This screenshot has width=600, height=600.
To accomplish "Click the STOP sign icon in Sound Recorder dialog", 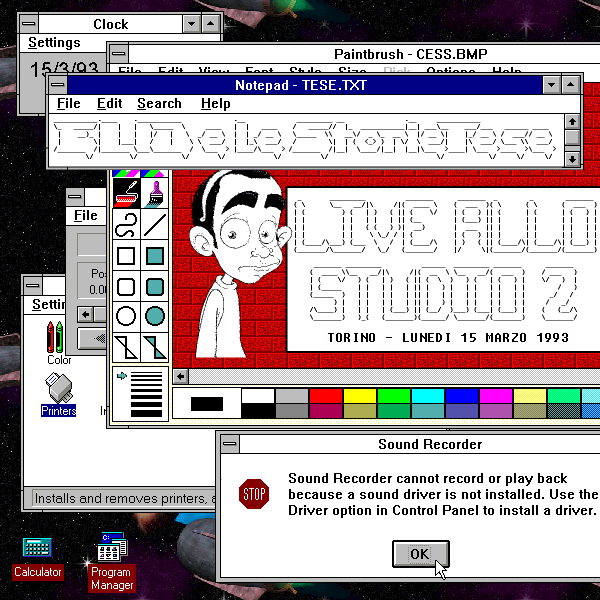I will (x=254, y=494).
